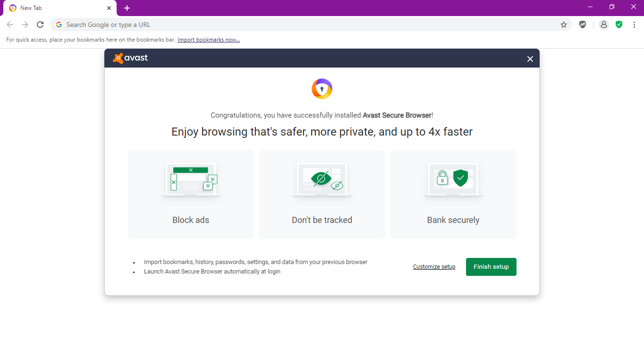Open the browser profile avatar icon
The width and height of the screenshot is (644, 342).
pyautogui.click(x=603, y=25)
